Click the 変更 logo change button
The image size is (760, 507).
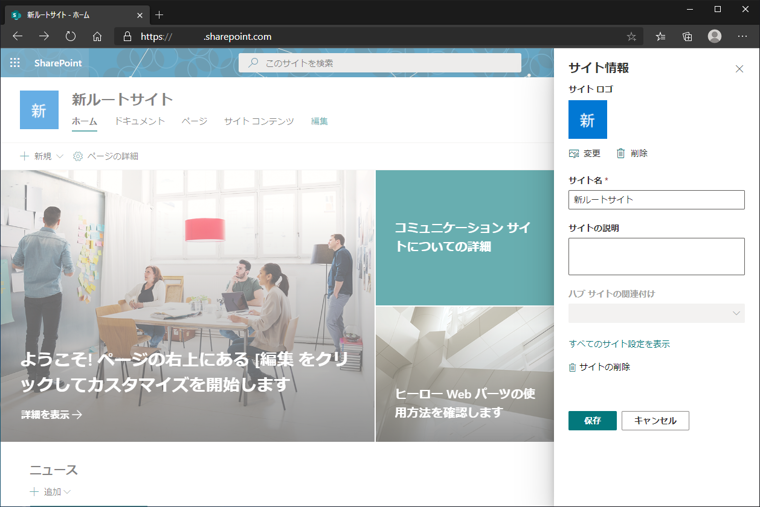click(x=585, y=153)
